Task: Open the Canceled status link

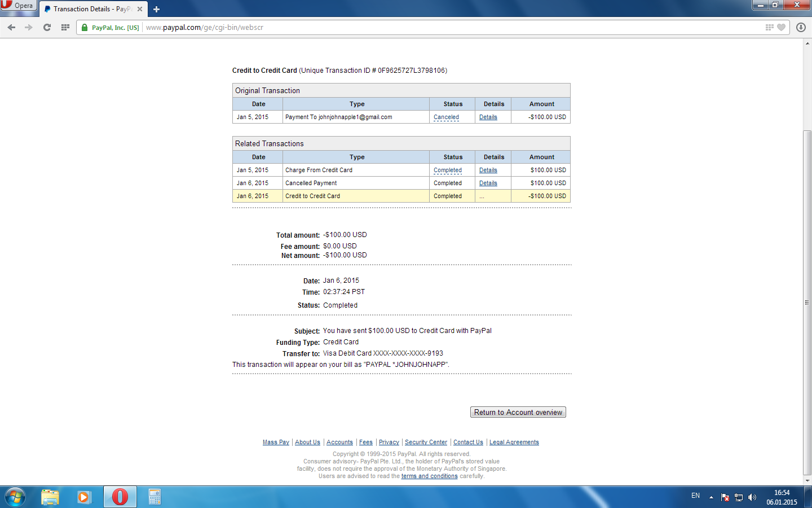Action: click(446, 117)
